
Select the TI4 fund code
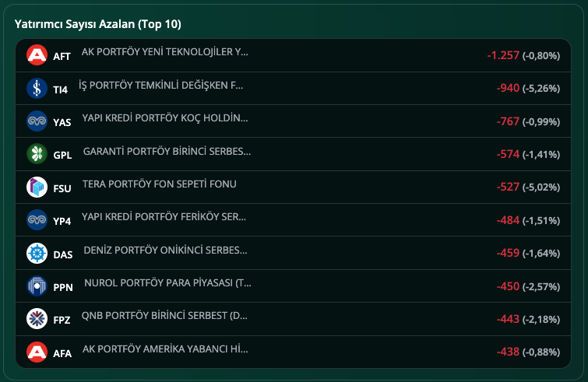tap(61, 90)
